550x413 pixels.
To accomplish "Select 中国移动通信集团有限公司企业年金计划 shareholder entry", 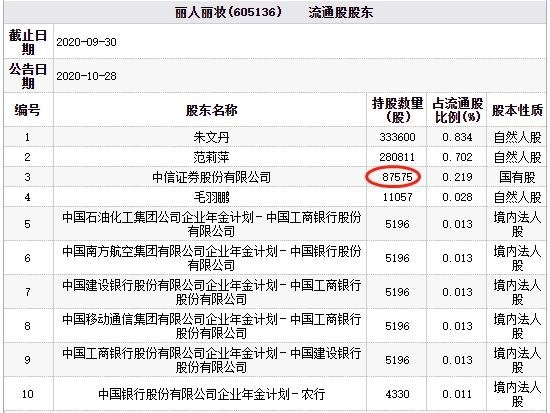I will (x=211, y=326).
